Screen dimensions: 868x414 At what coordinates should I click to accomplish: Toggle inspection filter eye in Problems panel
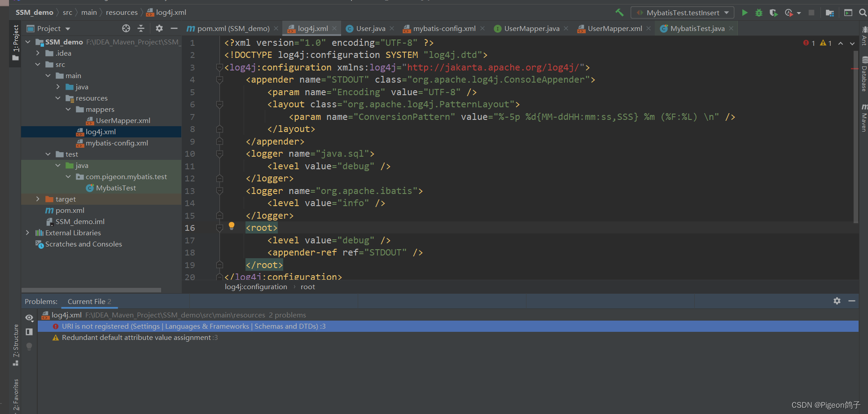[29, 317]
